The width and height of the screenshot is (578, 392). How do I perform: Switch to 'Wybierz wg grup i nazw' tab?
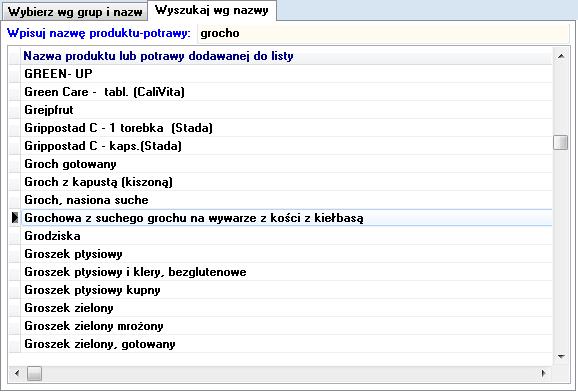(x=74, y=12)
